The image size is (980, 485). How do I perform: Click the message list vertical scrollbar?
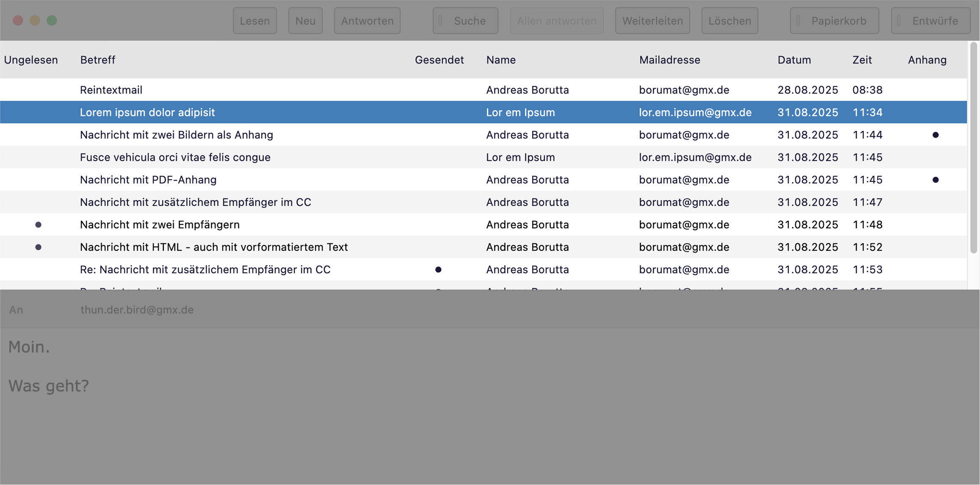tap(973, 148)
